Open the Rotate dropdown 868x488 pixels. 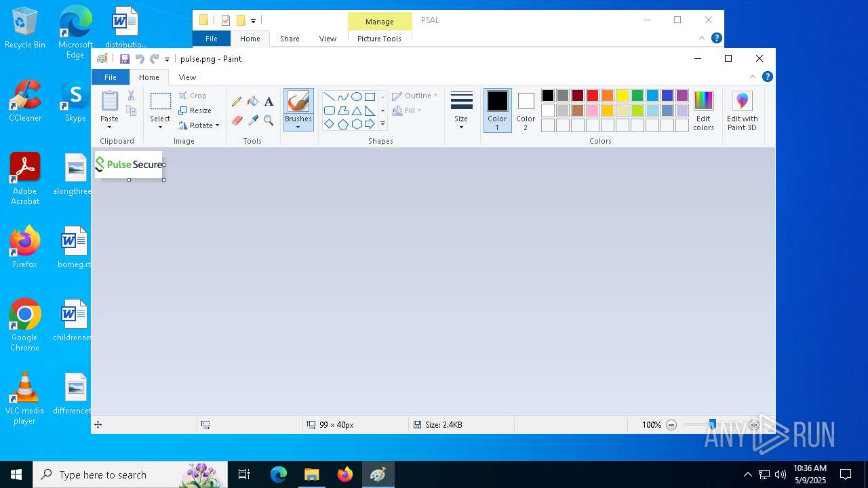(x=199, y=125)
